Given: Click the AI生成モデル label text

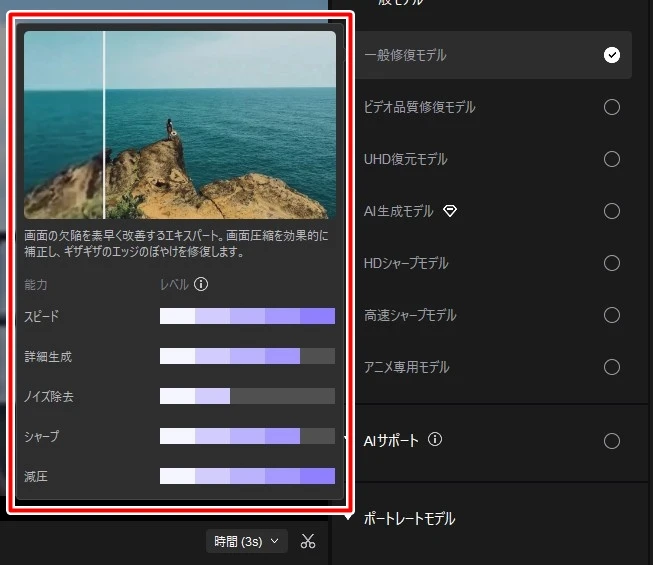Looking at the screenshot, I should point(399,211).
